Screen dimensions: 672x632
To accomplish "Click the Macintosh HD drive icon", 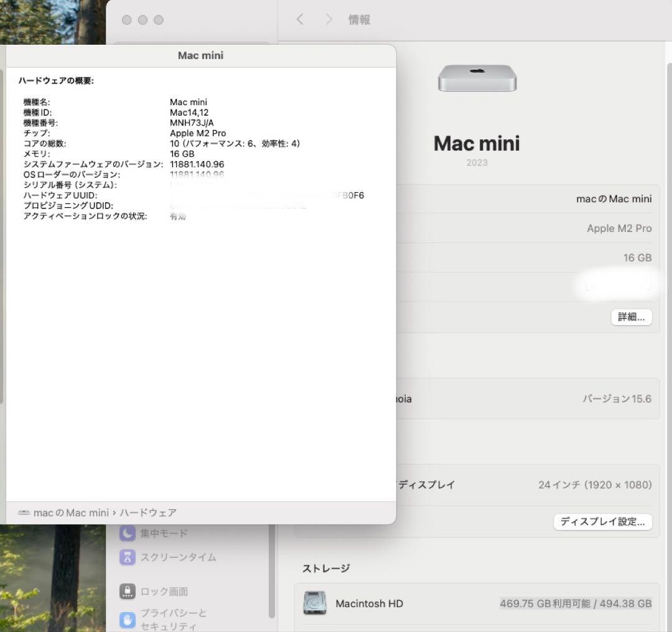I will point(314,603).
